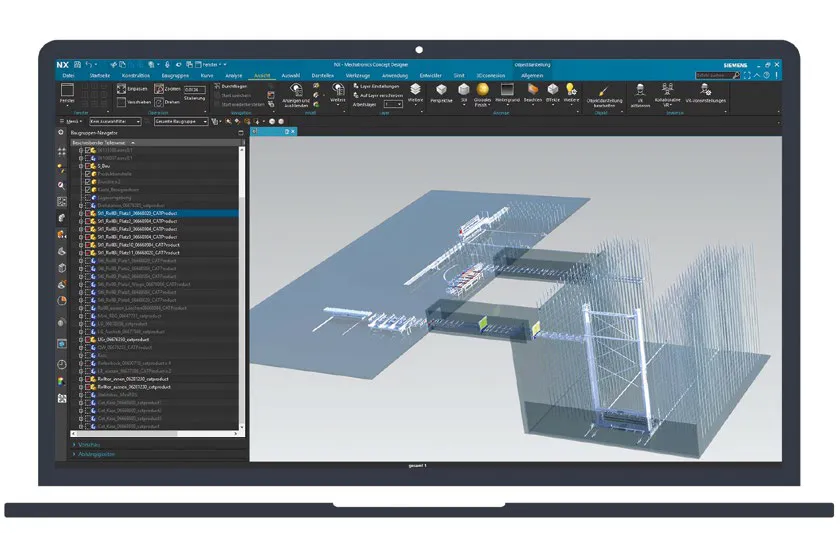Screen dimensions: 840x533
Task: Click the microphone icon in title bar
Action: pyautogui.click(x=167, y=64)
